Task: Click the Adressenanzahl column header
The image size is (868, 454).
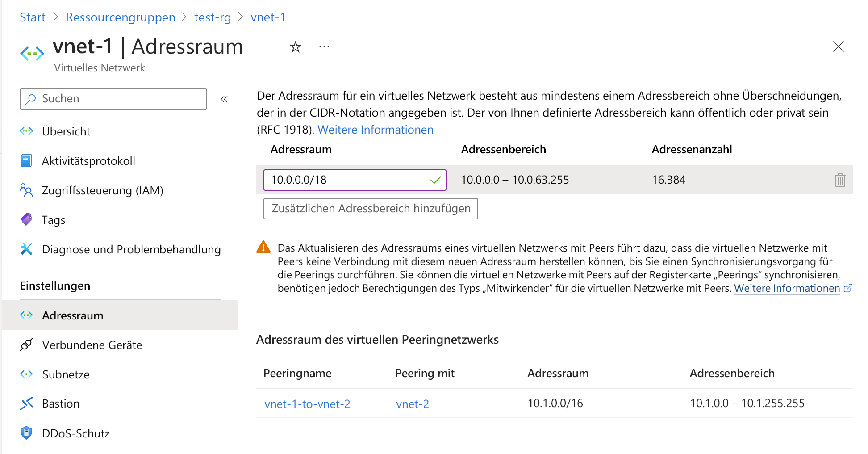Action: tap(692, 149)
